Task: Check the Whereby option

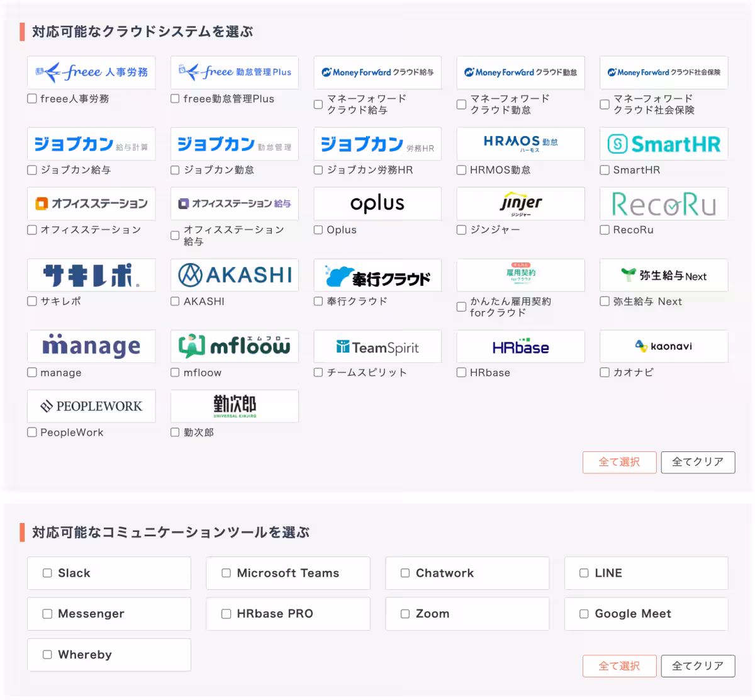Action: click(x=47, y=655)
